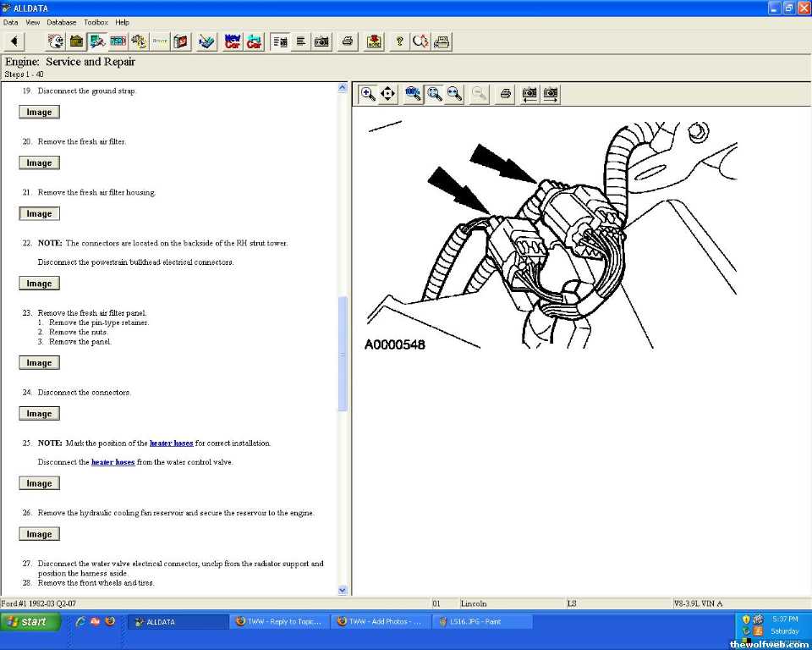Screen dimensions: 812x650
Task: Switch to LS16.JPG - Paint taskbar window
Action: [x=482, y=621]
